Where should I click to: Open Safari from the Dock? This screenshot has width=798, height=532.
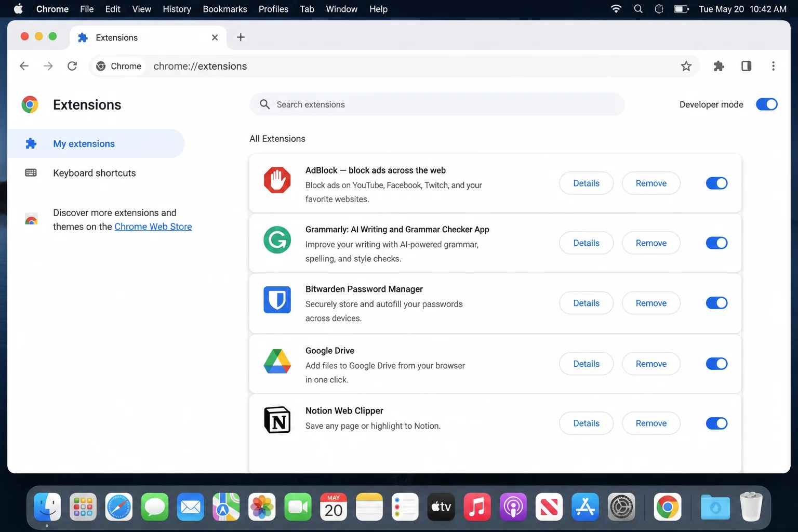coord(119,507)
